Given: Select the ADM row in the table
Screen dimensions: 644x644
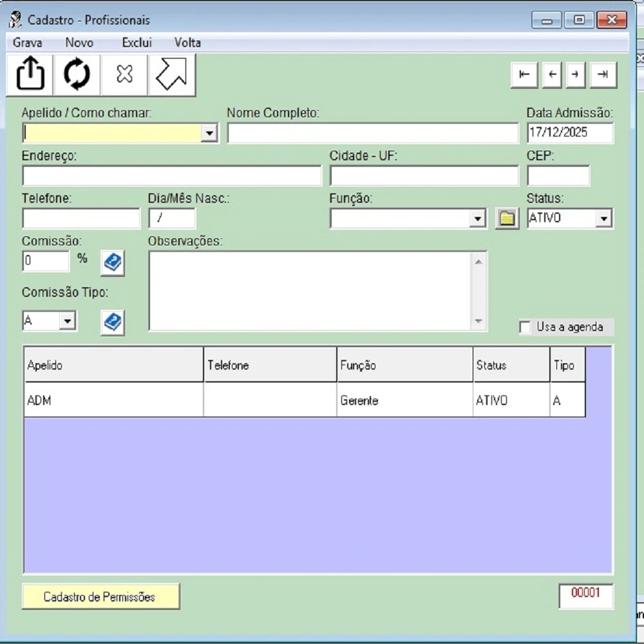Looking at the screenshot, I should (x=113, y=401).
